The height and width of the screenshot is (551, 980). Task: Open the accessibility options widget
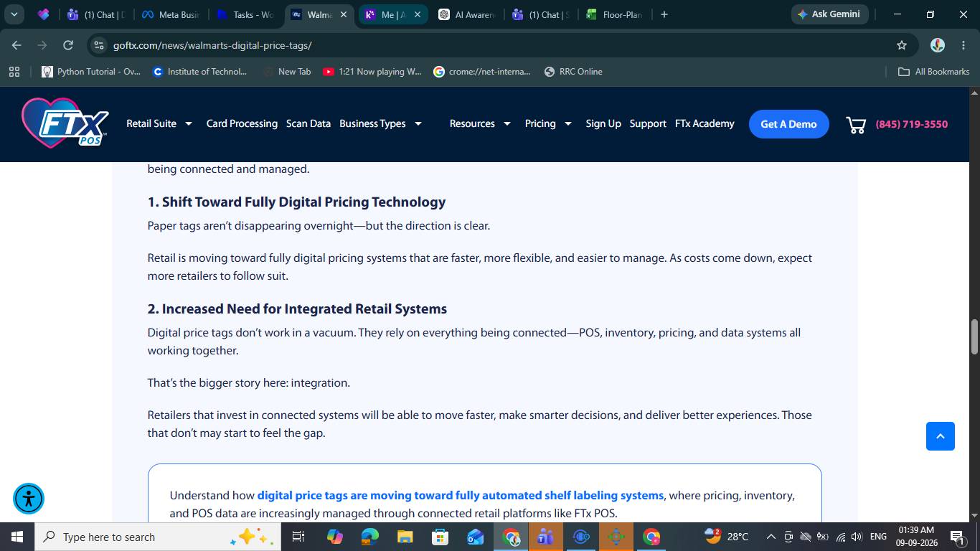tap(29, 499)
